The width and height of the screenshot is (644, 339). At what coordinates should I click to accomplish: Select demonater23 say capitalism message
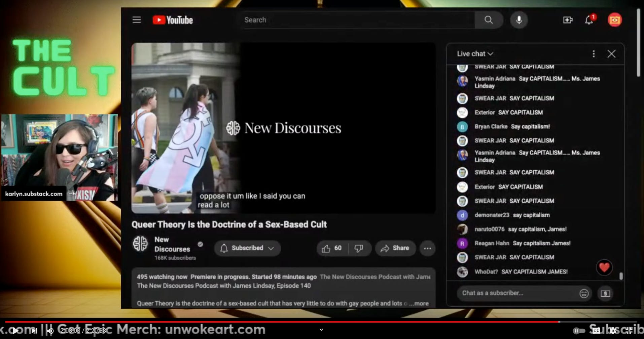(x=531, y=215)
